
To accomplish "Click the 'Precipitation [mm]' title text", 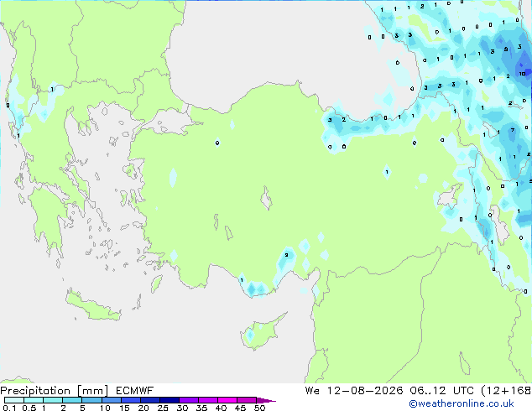I will tap(55, 391).
